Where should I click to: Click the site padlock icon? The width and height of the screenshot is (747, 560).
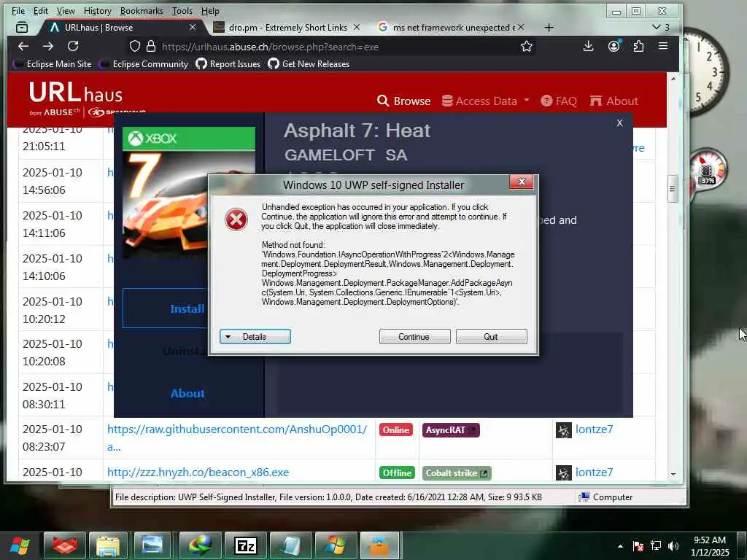click(151, 46)
